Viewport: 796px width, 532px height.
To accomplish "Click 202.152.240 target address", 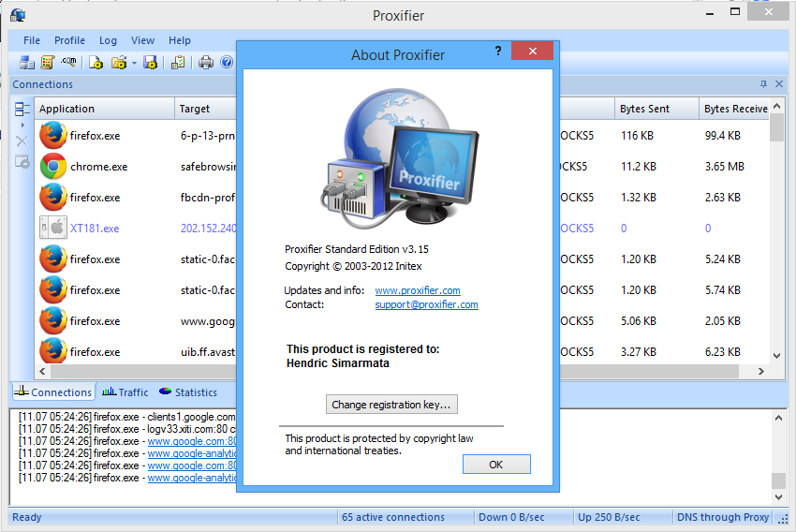I will click(x=208, y=228).
